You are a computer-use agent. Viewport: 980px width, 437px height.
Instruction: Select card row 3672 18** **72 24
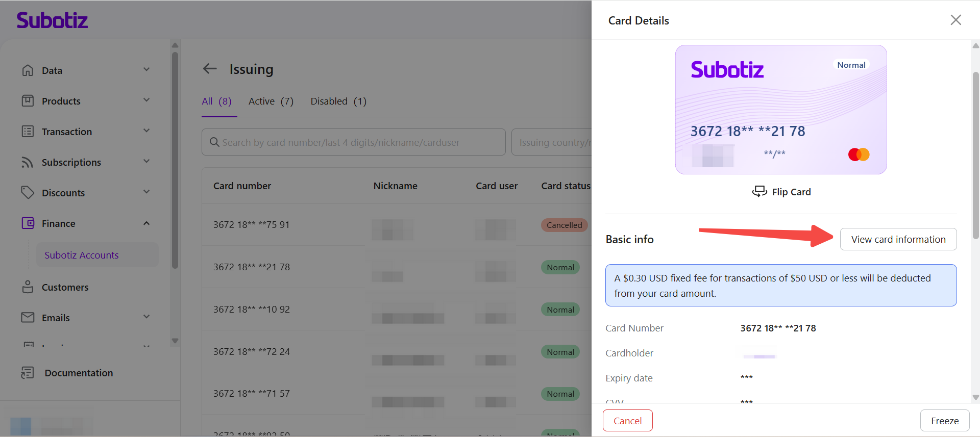coord(397,352)
